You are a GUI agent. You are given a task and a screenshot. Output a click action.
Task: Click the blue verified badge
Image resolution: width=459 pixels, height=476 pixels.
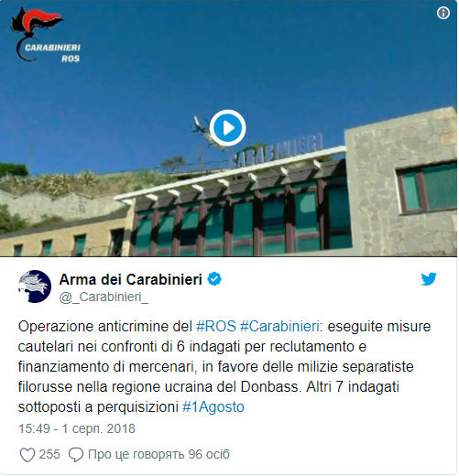coord(214,279)
